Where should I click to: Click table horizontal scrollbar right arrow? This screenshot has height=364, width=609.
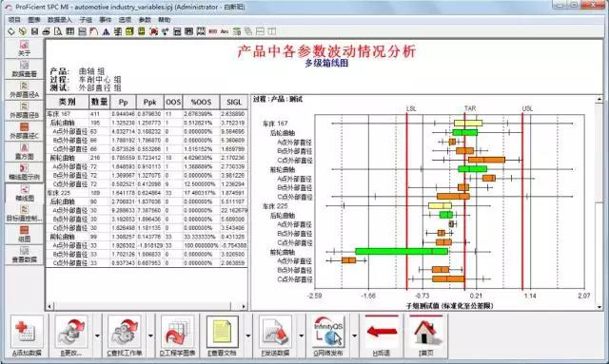tap(244, 307)
